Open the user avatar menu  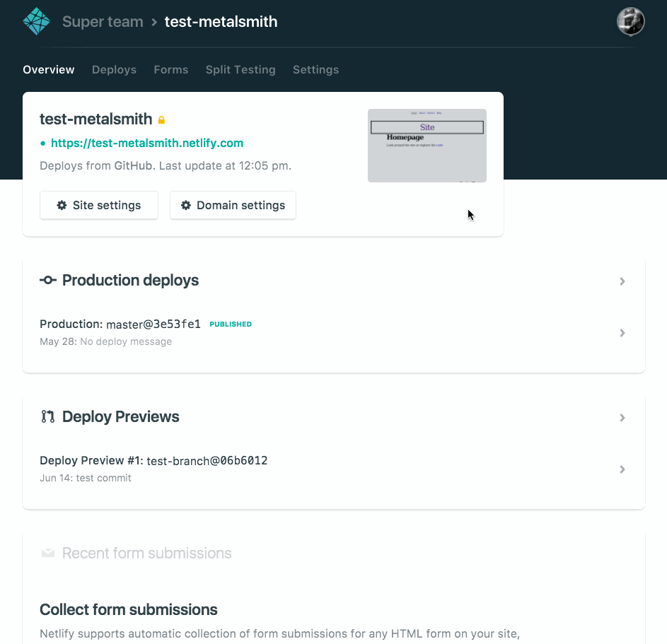[630, 21]
